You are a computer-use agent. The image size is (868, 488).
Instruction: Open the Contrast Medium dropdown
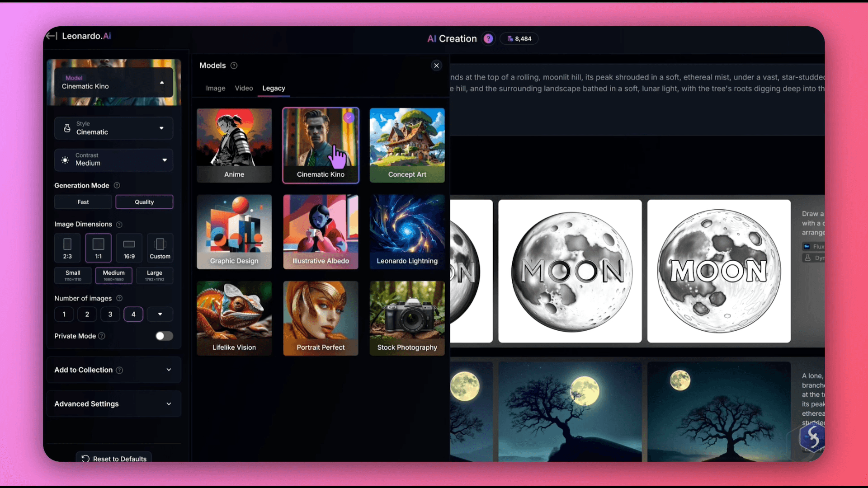coord(113,160)
